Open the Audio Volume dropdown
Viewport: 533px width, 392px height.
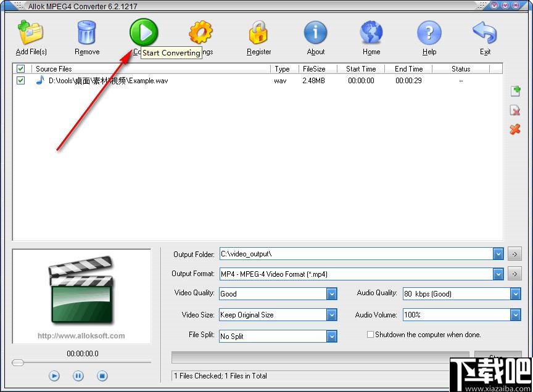tap(515, 314)
